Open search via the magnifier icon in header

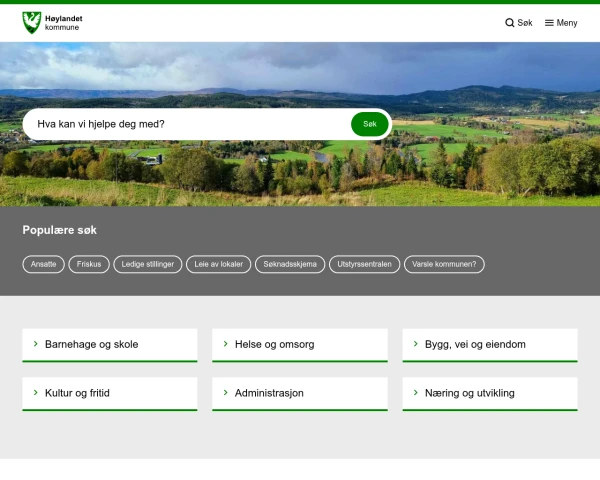[509, 23]
